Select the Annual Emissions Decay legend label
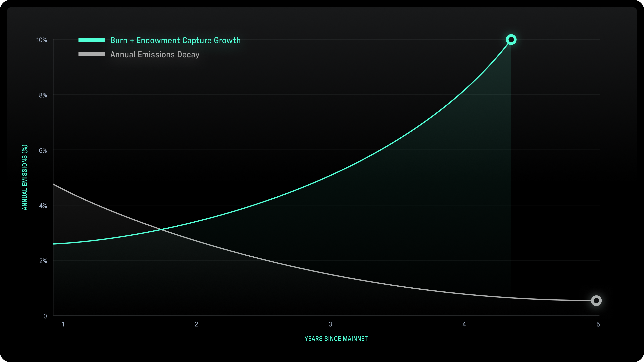This screenshot has width=644, height=362. [155, 54]
